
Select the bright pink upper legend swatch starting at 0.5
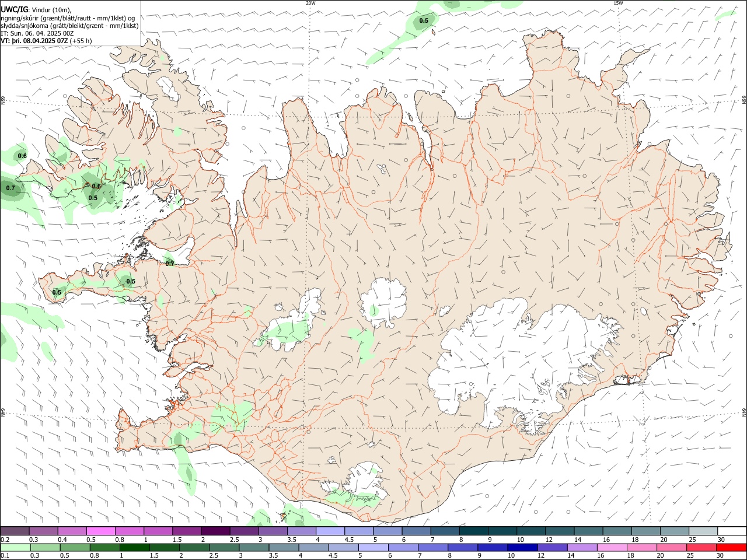pyautogui.click(x=101, y=531)
